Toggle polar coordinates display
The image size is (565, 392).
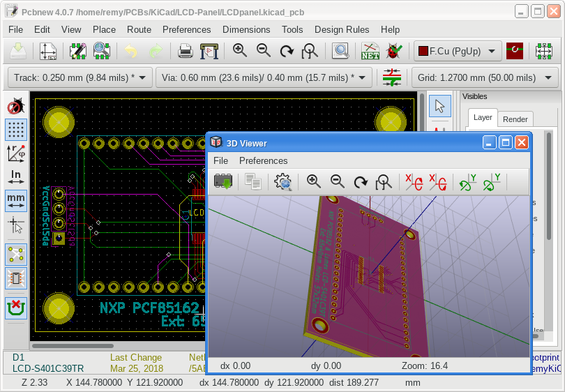pos(16,153)
